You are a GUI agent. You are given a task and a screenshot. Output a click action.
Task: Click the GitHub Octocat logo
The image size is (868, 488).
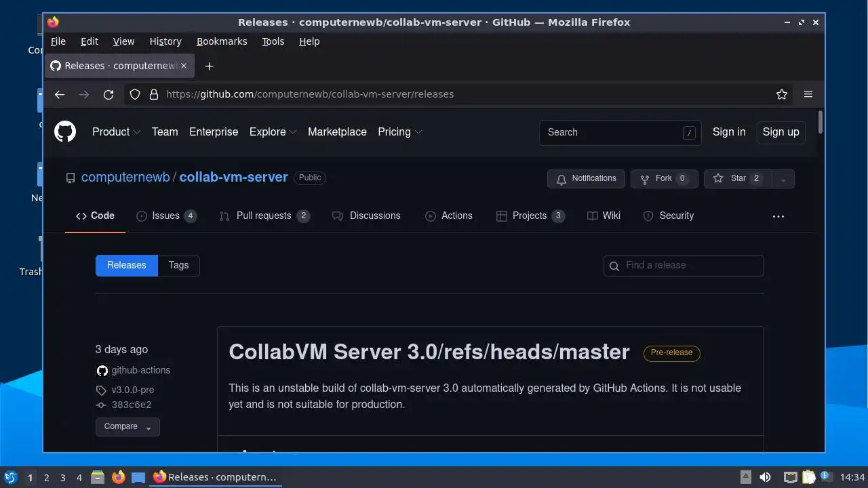[65, 131]
